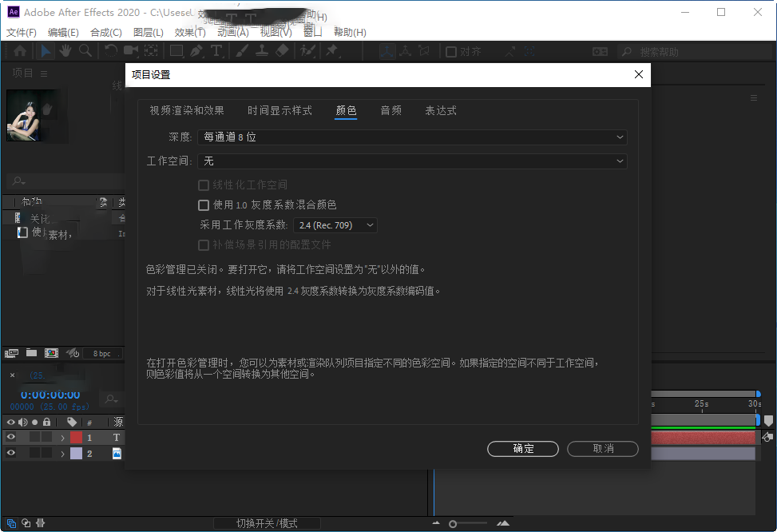This screenshot has width=777, height=532.
Task: Hide layer 2 with its eye toggle
Action: click(10, 453)
